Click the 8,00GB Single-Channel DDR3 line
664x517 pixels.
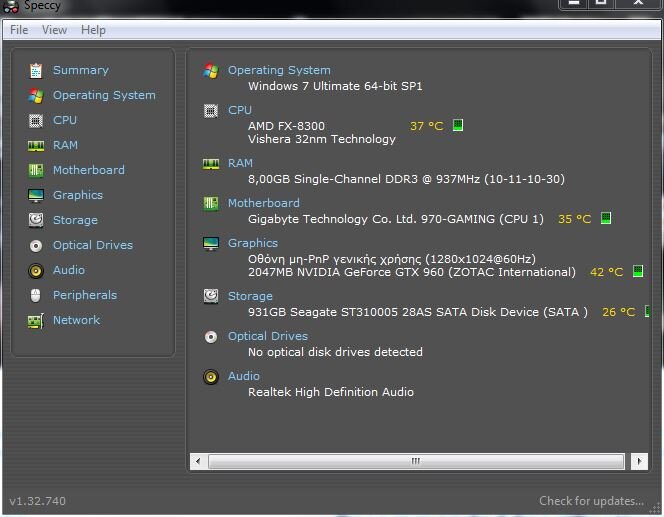click(406, 179)
